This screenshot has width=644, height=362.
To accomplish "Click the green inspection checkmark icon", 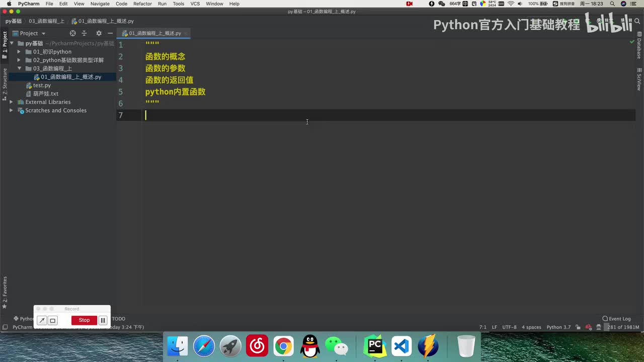I will click(x=632, y=42).
